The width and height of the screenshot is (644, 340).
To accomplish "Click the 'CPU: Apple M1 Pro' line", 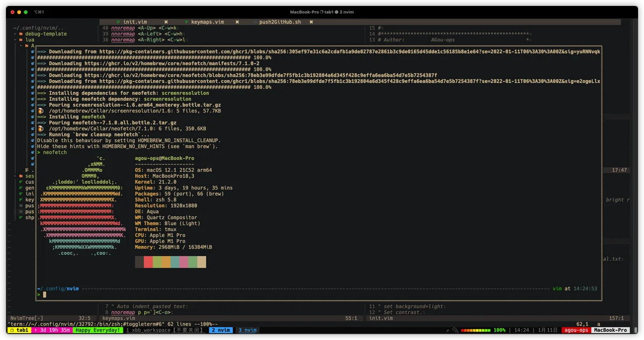I will pyautogui.click(x=160, y=235).
